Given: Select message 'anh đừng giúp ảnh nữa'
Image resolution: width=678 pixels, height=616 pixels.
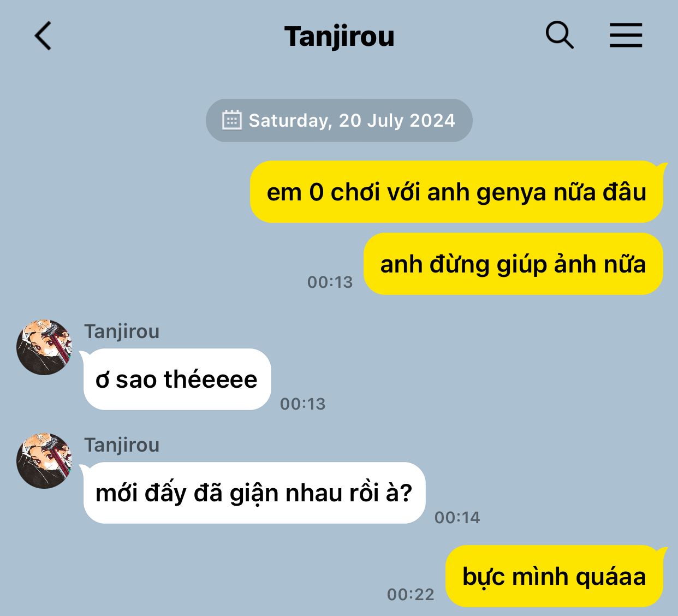Looking at the screenshot, I should 513,264.
